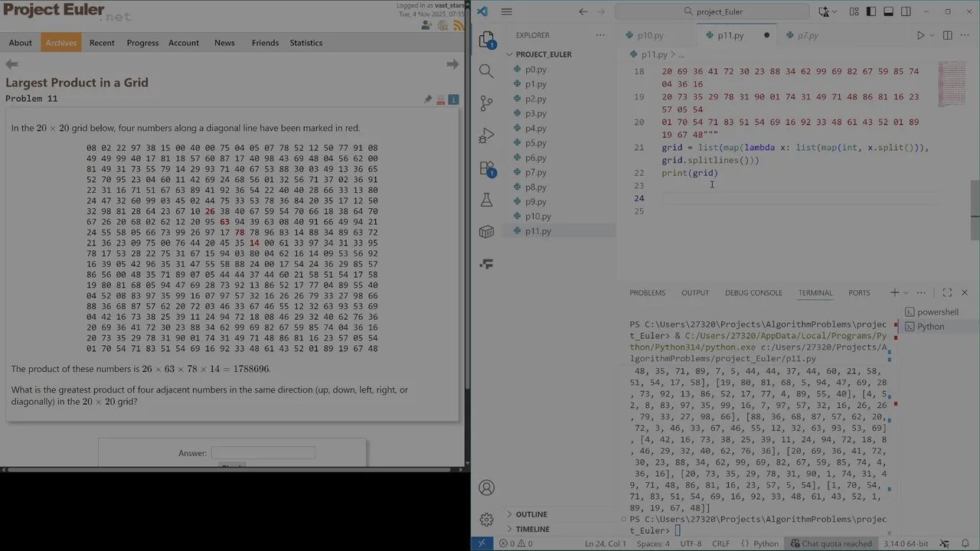Open the remote window indicator in the status bar
The height and width of the screenshot is (551, 980).
(x=482, y=543)
